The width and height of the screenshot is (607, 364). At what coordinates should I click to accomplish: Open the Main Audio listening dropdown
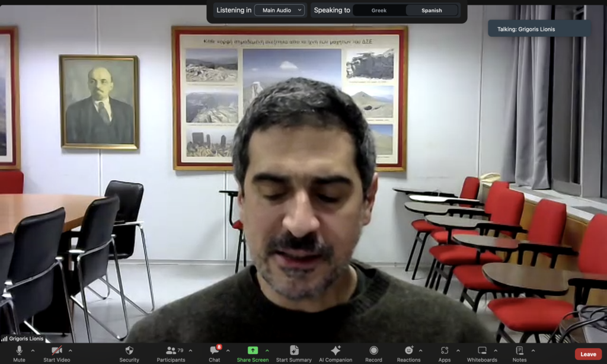click(x=280, y=10)
